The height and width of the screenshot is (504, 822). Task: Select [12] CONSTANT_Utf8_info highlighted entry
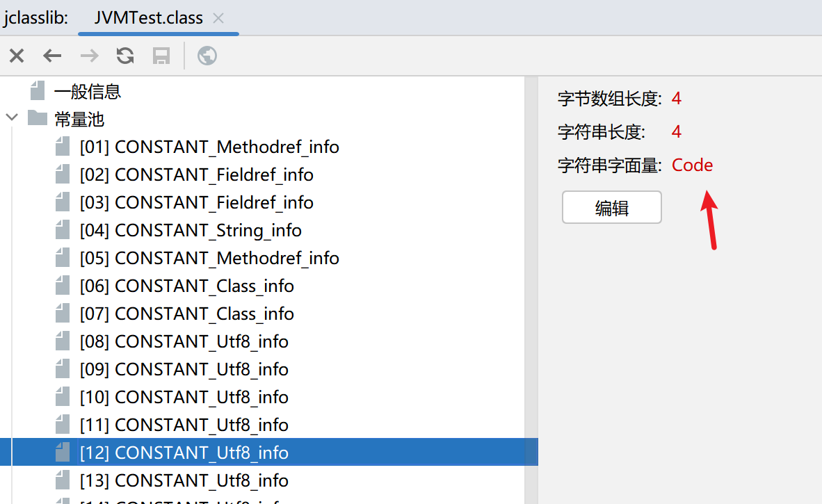click(x=269, y=452)
